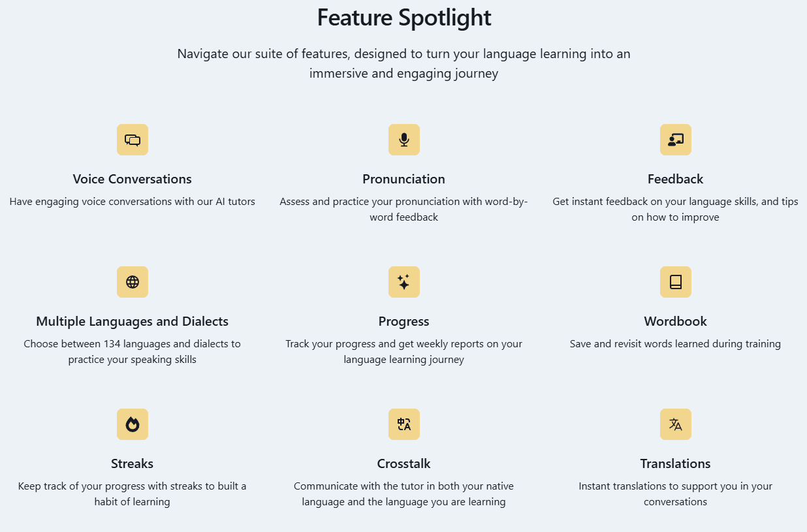Click the globe icon for Multiple Languages

pyautogui.click(x=133, y=282)
